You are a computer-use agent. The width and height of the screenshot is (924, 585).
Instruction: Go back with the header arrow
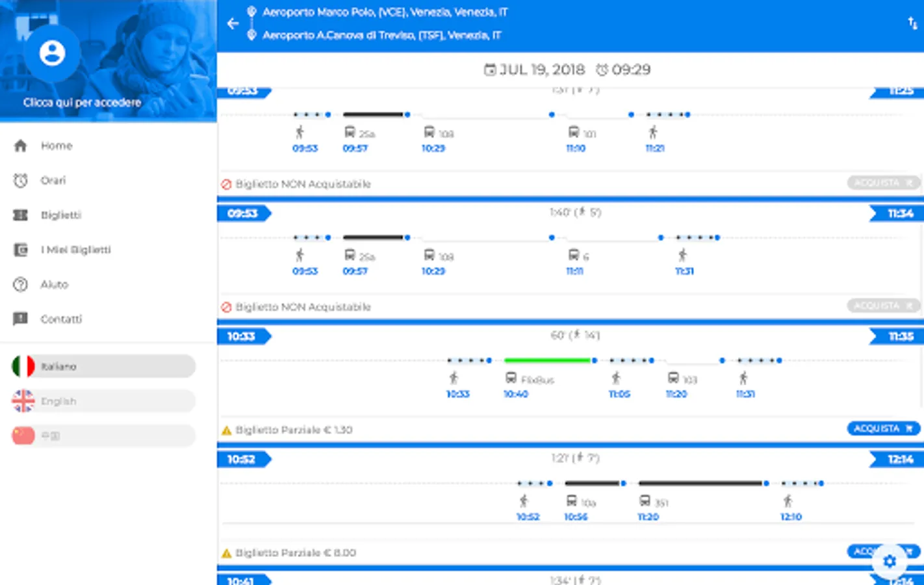[x=233, y=24]
